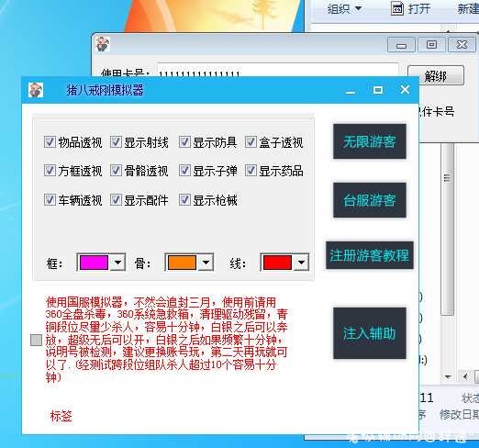Open the 线 color dropdown arrow

point(301,263)
